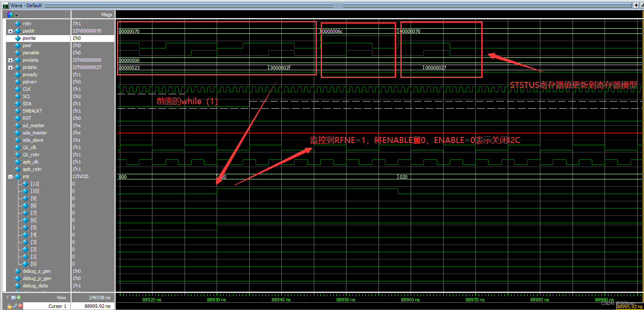644x310 pixels.
Task: Click the sda_slave value 1'hz
Action: coord(76,140)
